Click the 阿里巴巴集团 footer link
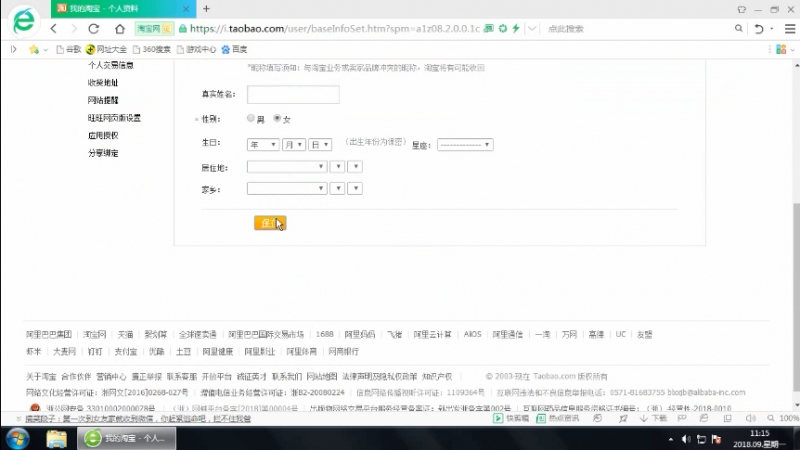Image resolution: width=800 pixels, height=450 pixels. point(49,334)
